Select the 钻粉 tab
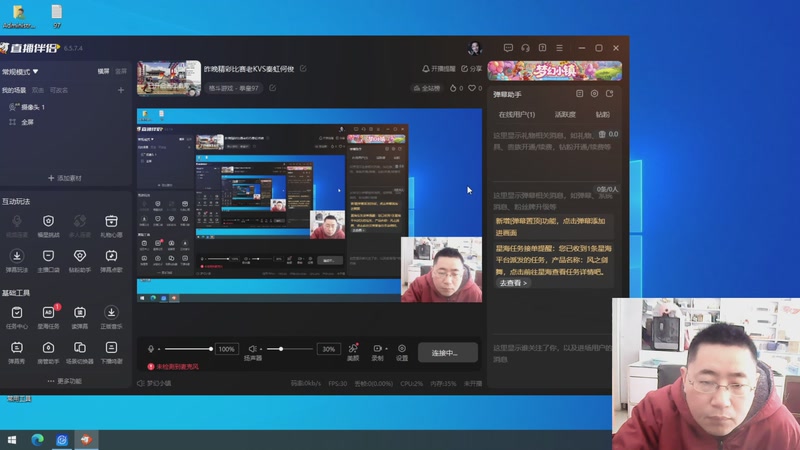 603,115
